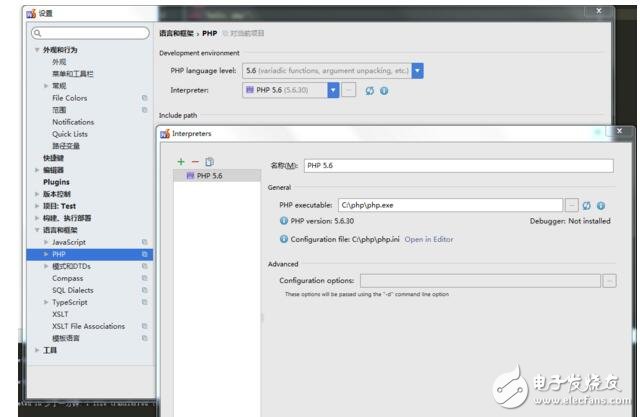This screenshot has height=417, width=640.
Task: Open Notifications settings page
Action: click(73, 122)
